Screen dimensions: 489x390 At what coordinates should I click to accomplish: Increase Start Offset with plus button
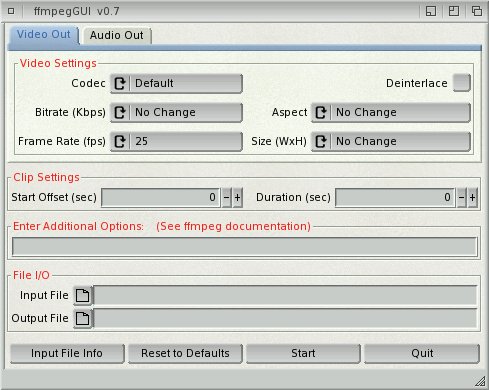coord(237,198)
